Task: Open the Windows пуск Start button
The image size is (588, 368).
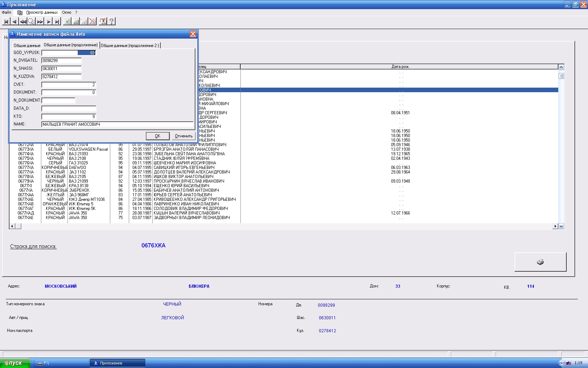Action: [15, 363]
